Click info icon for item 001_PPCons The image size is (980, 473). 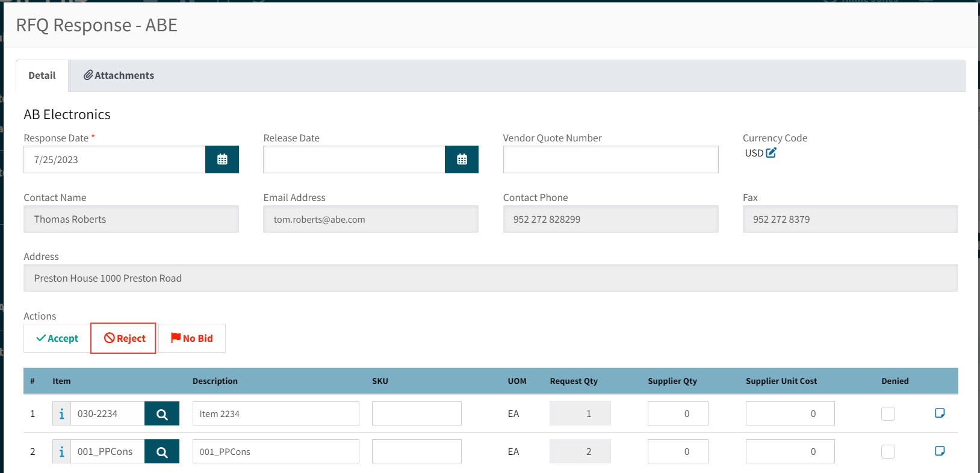61,452
